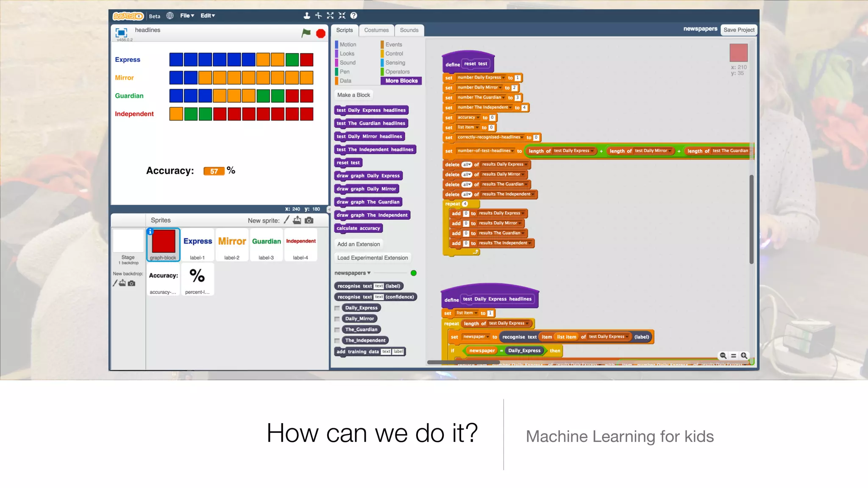The height and width of the screenshot is (488, 868).
Task: Select the Looks block category
Action: pos(347,54)
